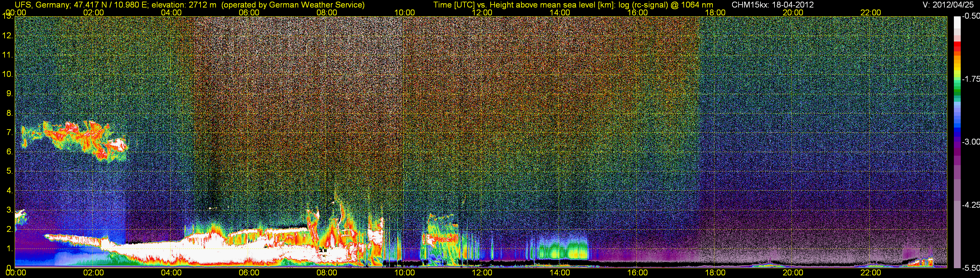This screenshot has width=980, height=278.
Task: Click the '11.' height axis label
Action: pyautogui.click(x=8, y=55)
